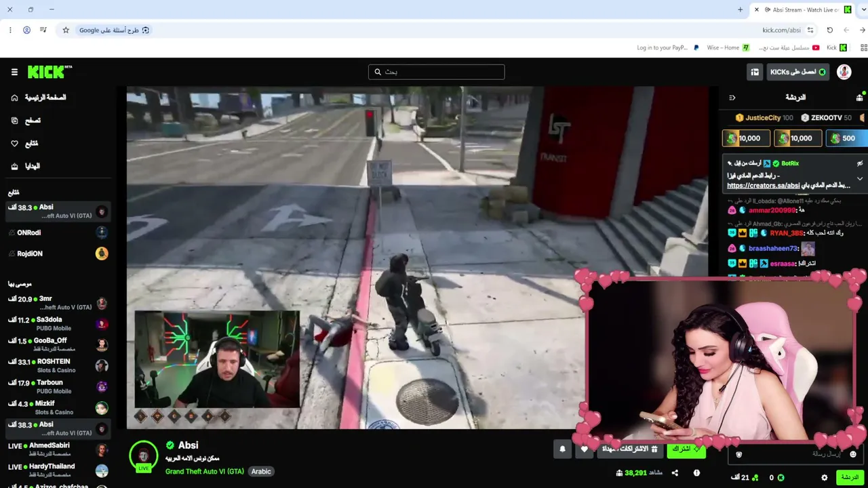Open ONRodi channel in sidebar
This screenshot has width=868, height=488.
point(57,232)
